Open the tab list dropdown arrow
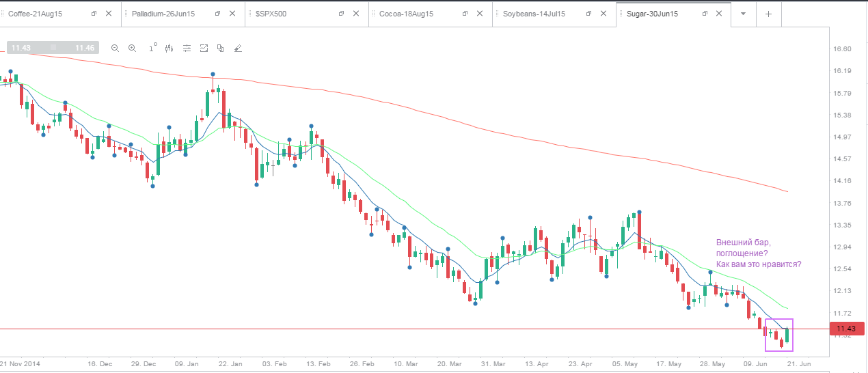 [743, 14]
